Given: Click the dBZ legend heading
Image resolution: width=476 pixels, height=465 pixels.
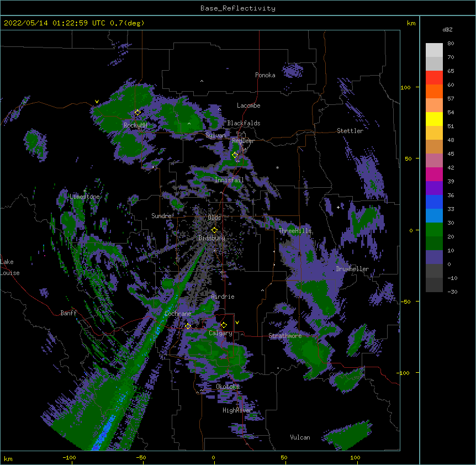Looking at the screenshot, I should 447,29.
